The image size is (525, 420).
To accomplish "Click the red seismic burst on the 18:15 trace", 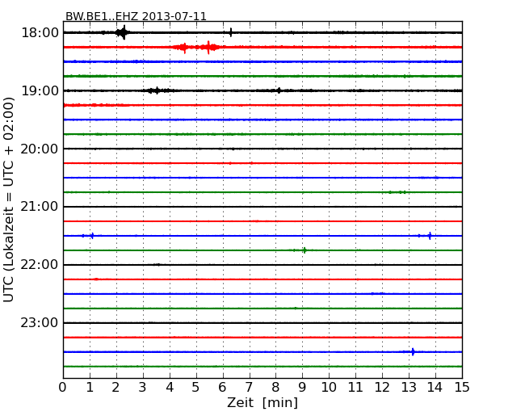I will [197, 47].
